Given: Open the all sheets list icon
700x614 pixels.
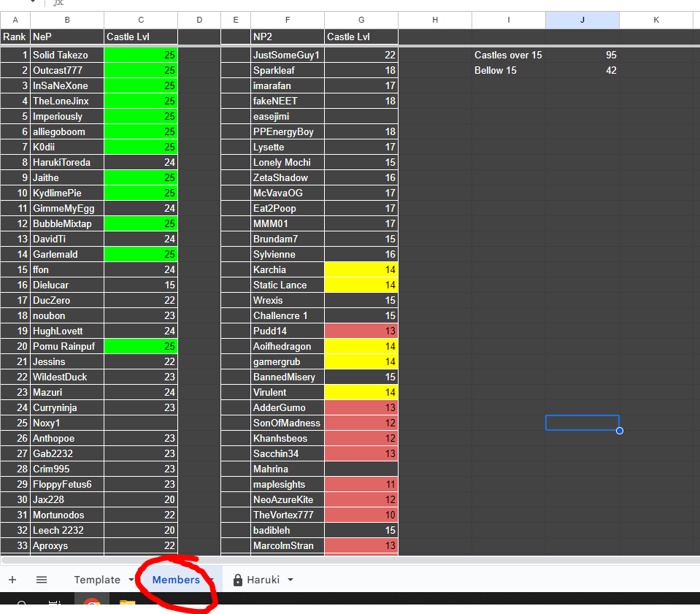Looking at the screenshot, I should pos(42,580).
